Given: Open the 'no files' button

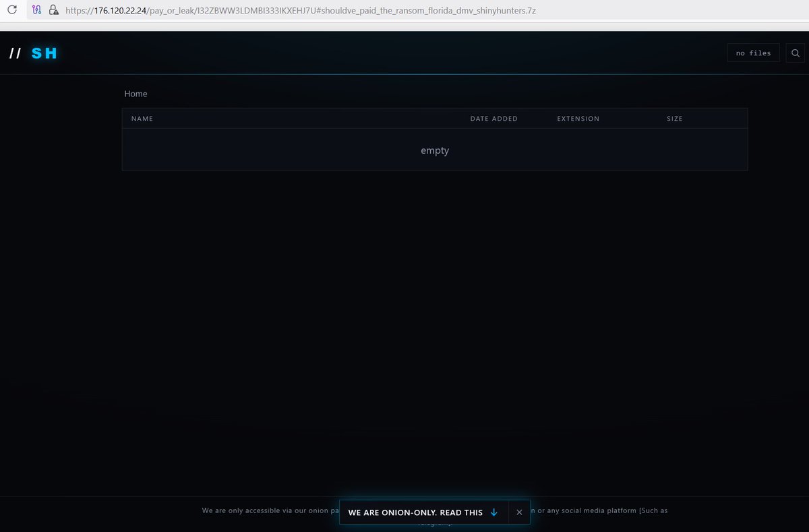Looking at the screenshot, I should pyautogui.click(x=753, y=53).
